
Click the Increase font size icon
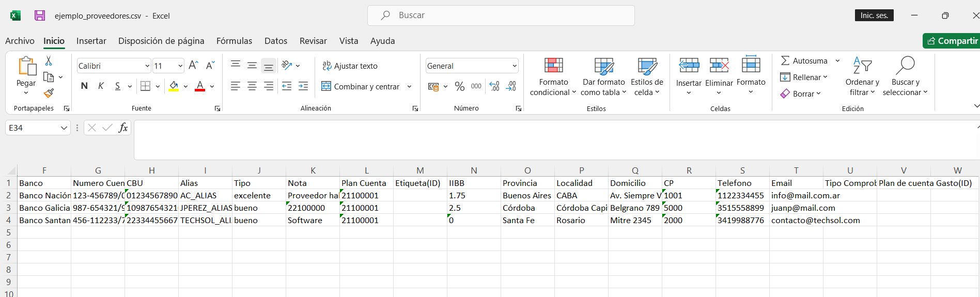click(193, 66)
